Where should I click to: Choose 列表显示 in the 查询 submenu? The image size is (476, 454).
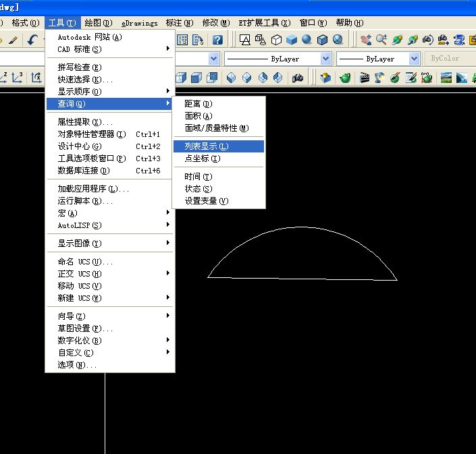click(219, 146)
